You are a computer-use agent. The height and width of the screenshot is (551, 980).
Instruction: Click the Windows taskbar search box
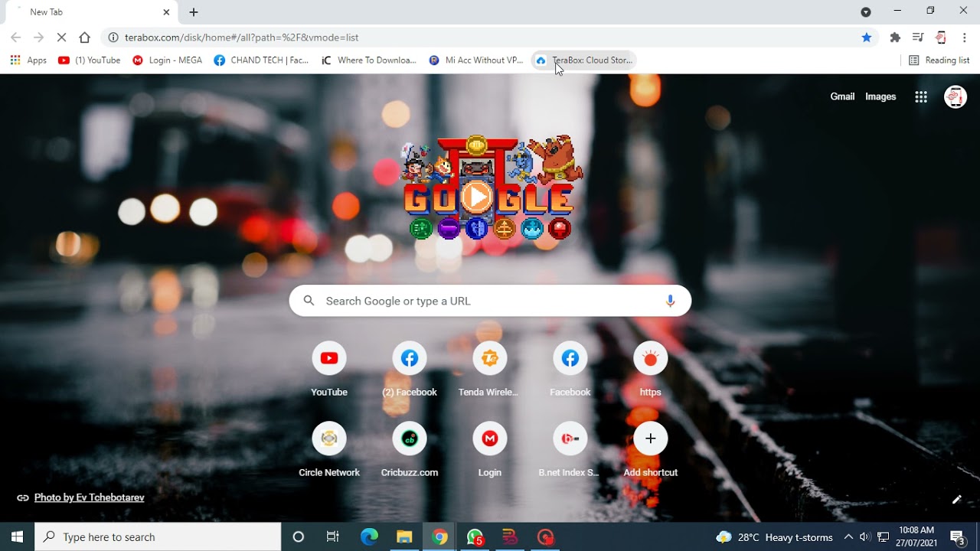[x=158, y=537]
